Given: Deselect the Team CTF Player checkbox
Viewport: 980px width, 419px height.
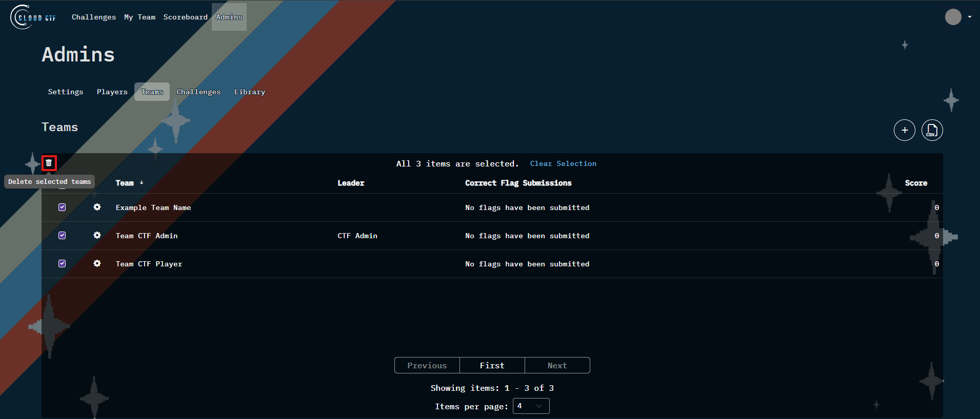Looking at the screenshot, I should pyautogui.click(x=62, y=264).
